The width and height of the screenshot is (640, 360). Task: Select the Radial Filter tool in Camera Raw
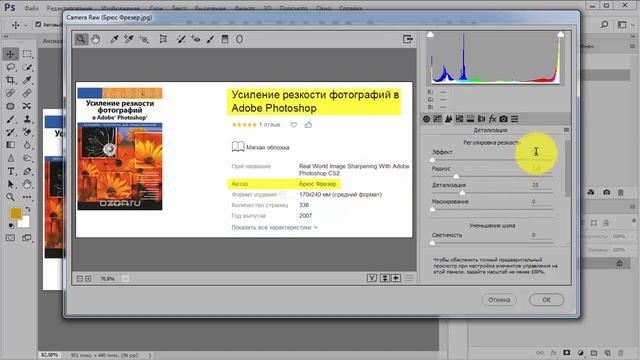pos(240,39)
